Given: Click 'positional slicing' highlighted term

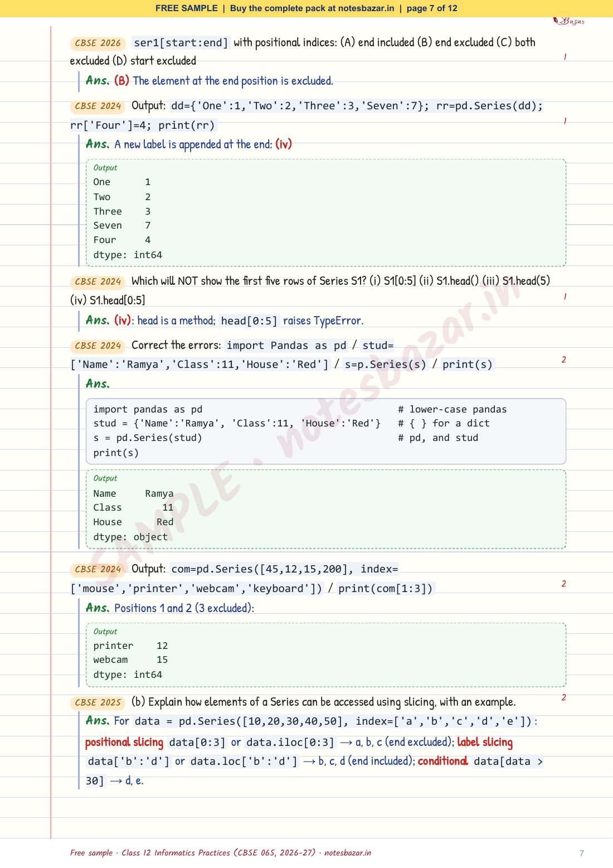Looking at the screenshot, I should coord(124,743).
